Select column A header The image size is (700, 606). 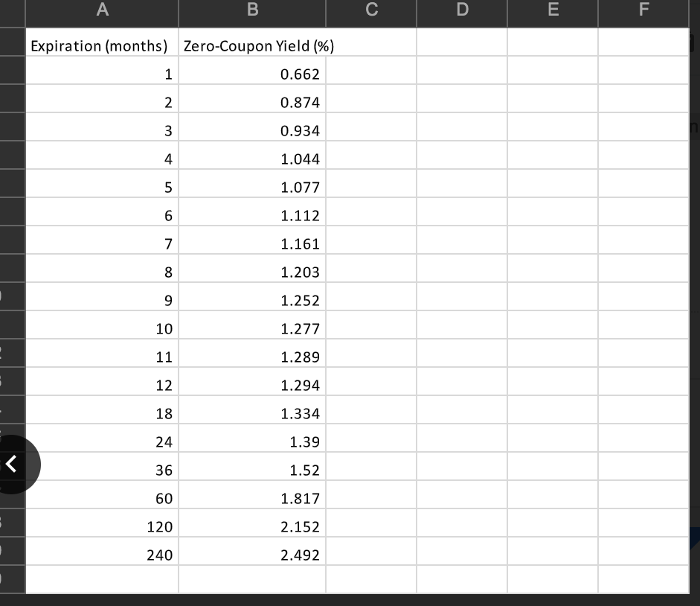[x=102, y=10]
